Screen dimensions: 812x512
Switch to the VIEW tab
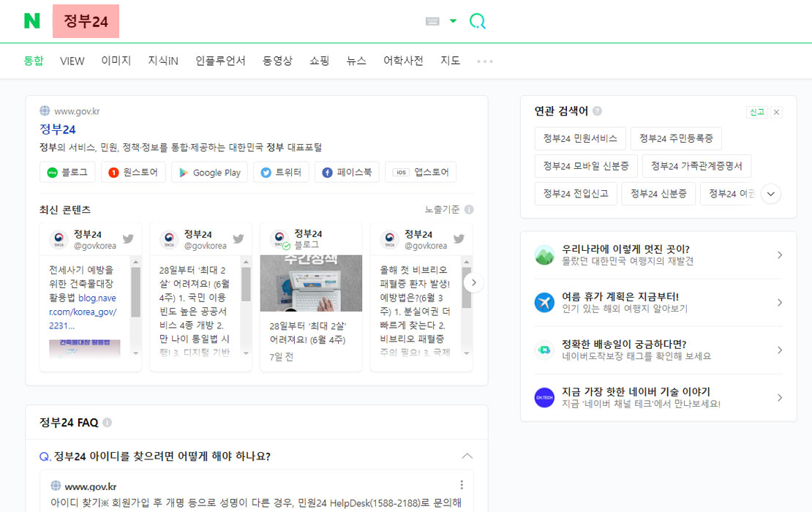pos(72,61)
